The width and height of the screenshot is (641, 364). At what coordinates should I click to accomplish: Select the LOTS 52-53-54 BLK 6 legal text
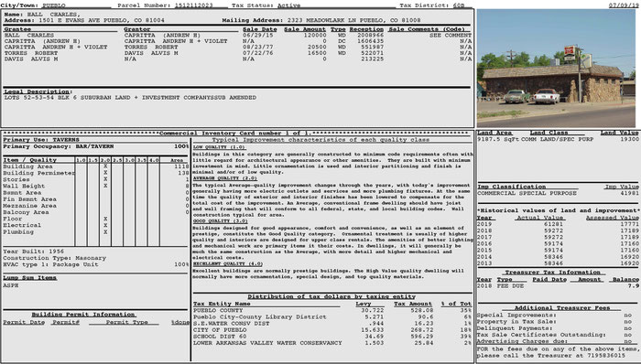130,98
